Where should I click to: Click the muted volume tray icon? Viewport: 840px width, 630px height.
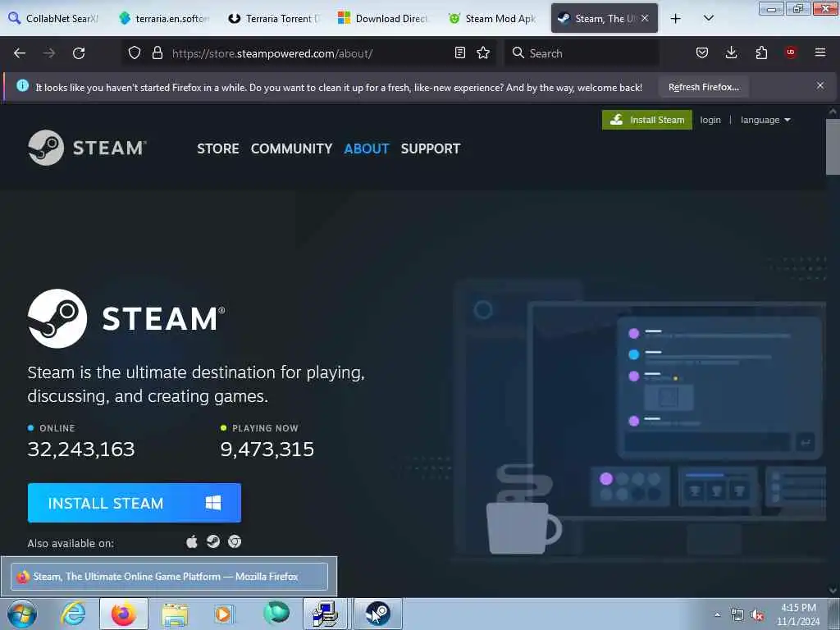[x=757, y=614]
